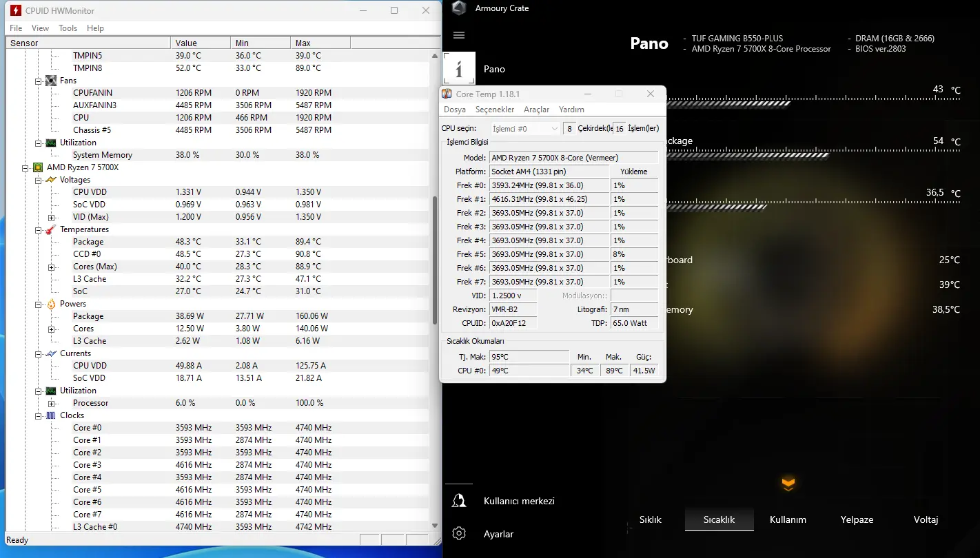980x558 pixels.
Task: Click the HWMonitor scrollbar up arrow
Action: [434, 54]
